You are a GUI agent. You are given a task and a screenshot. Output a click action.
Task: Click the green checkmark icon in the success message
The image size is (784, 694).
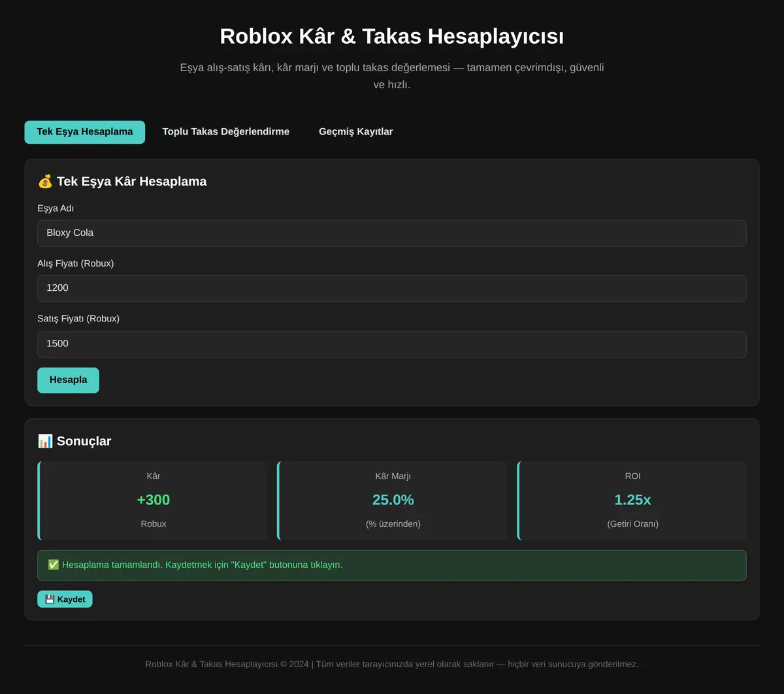pyautogui.click(x=54, y=565)
